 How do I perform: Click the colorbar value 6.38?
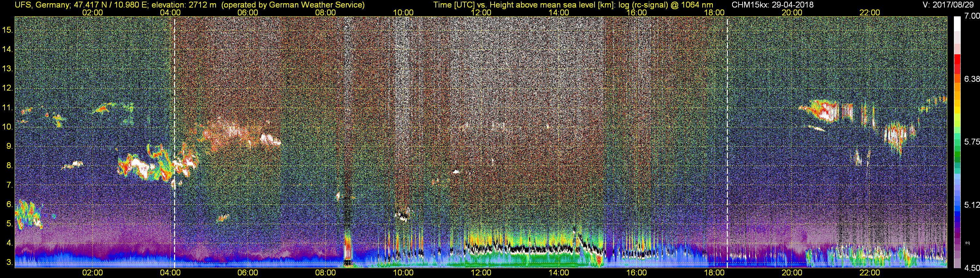(972, 79)
